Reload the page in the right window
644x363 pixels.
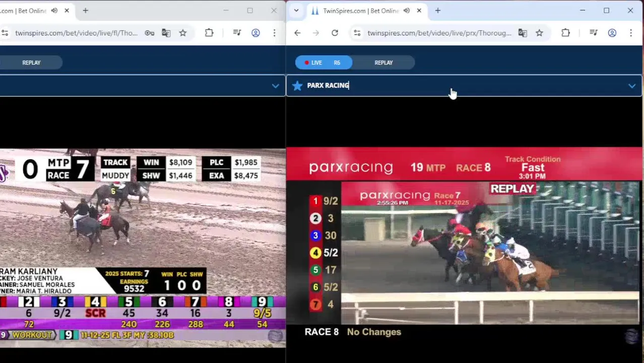[335, 33]
